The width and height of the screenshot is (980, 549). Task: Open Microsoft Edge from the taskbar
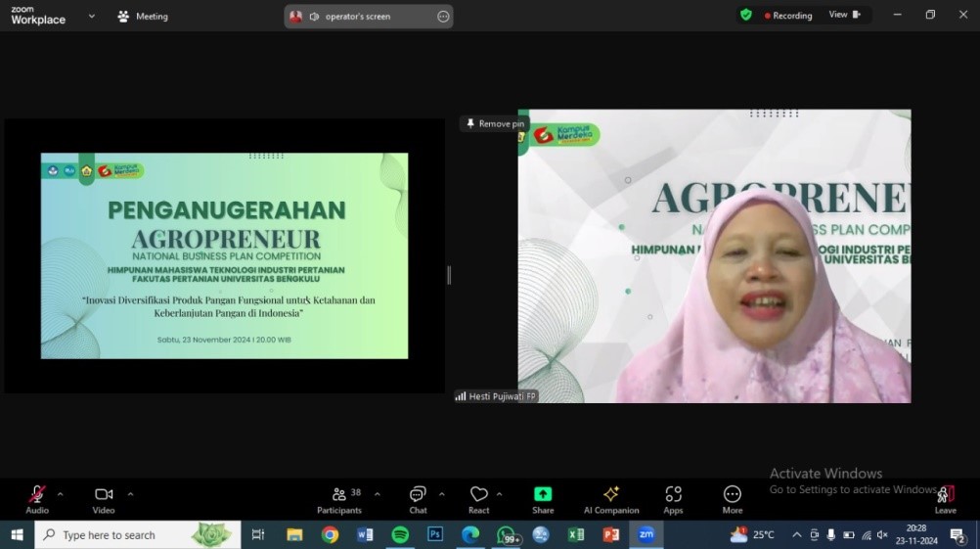[470, 534]
